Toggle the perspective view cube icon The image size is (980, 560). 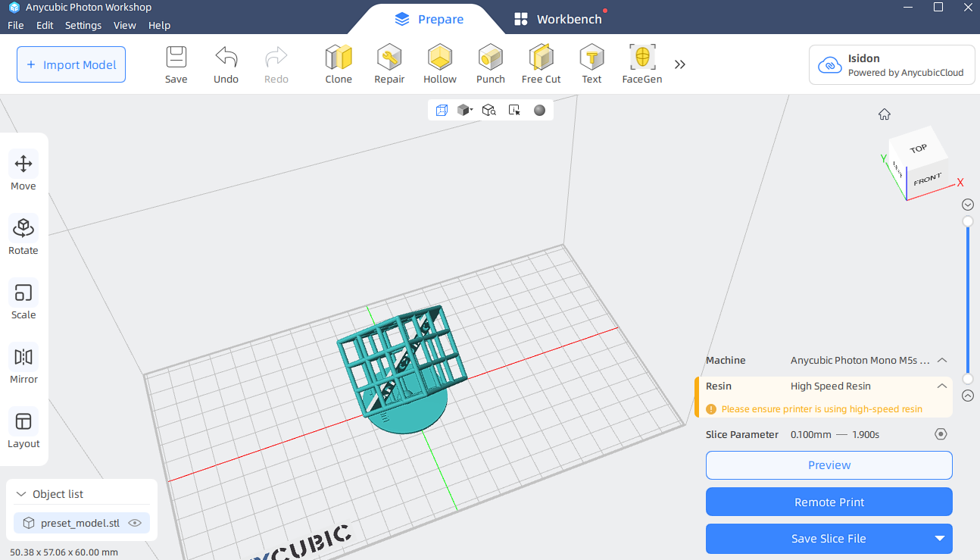coord(442,110)
